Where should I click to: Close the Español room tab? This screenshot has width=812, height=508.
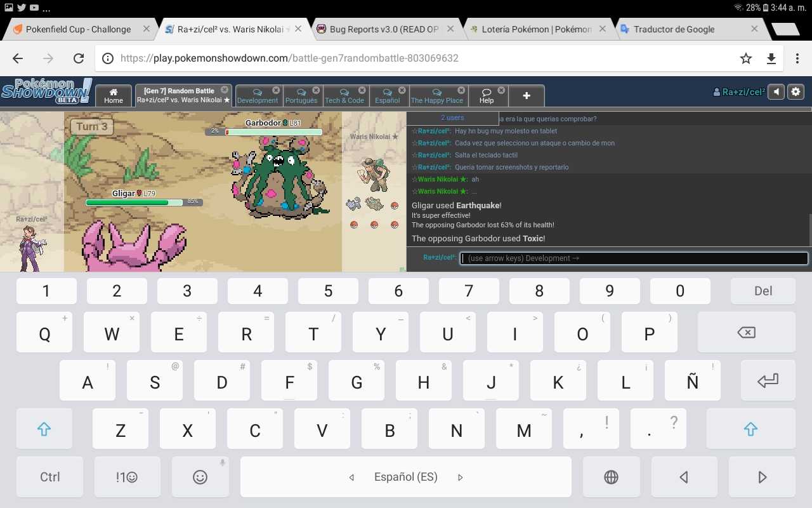[x=403, y=90]
